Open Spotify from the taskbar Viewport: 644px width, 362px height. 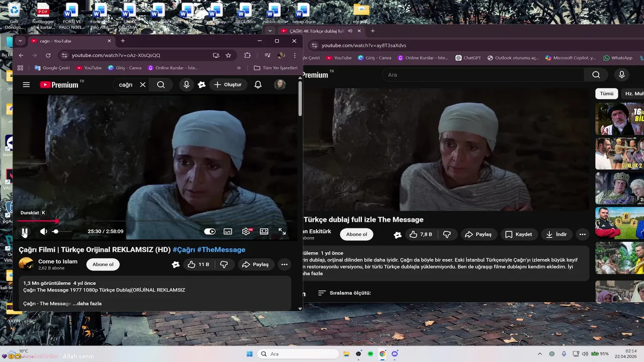coord(371,354)
